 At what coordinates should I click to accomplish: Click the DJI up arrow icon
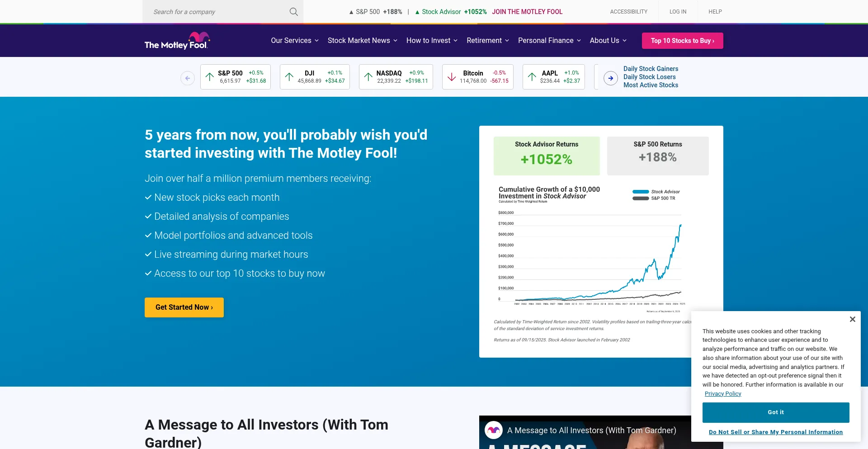pyautogui.click(x=289, y=77)
